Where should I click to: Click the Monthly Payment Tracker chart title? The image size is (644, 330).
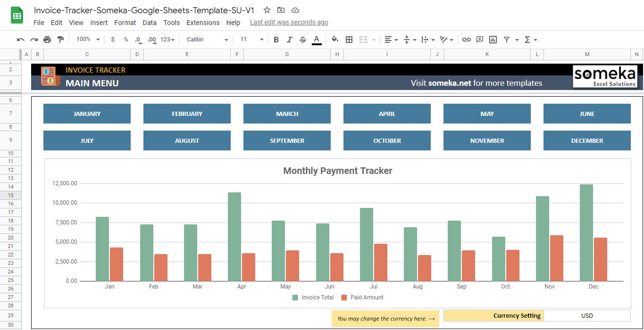(x=338, y=171)
